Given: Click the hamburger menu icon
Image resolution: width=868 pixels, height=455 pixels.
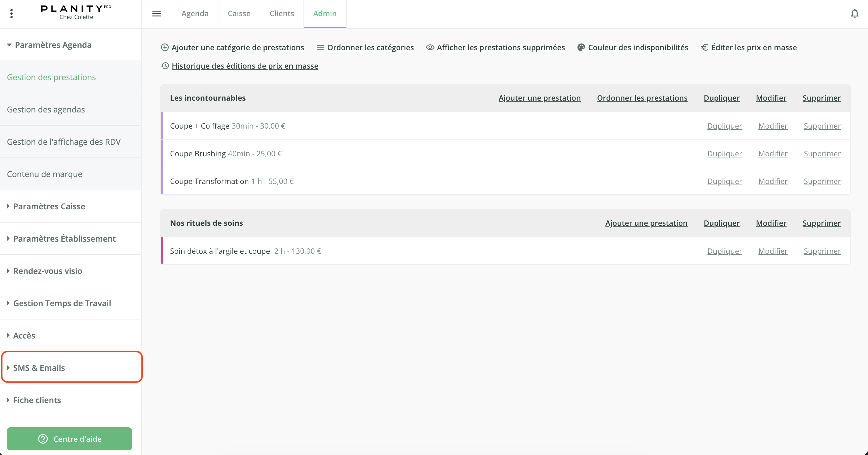Looking at the screenshot, I should pos(157,14).
